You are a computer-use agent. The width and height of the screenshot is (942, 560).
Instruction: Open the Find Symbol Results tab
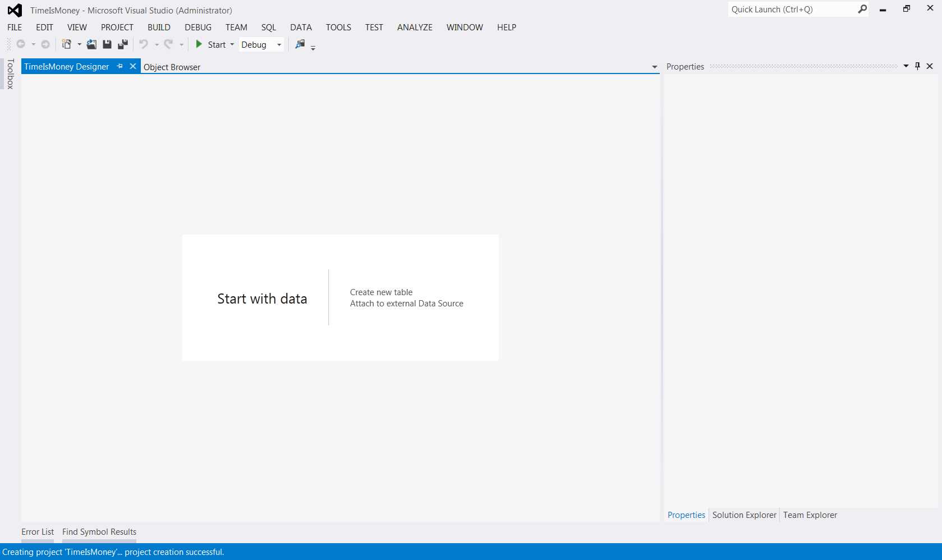tap(99, 531)
